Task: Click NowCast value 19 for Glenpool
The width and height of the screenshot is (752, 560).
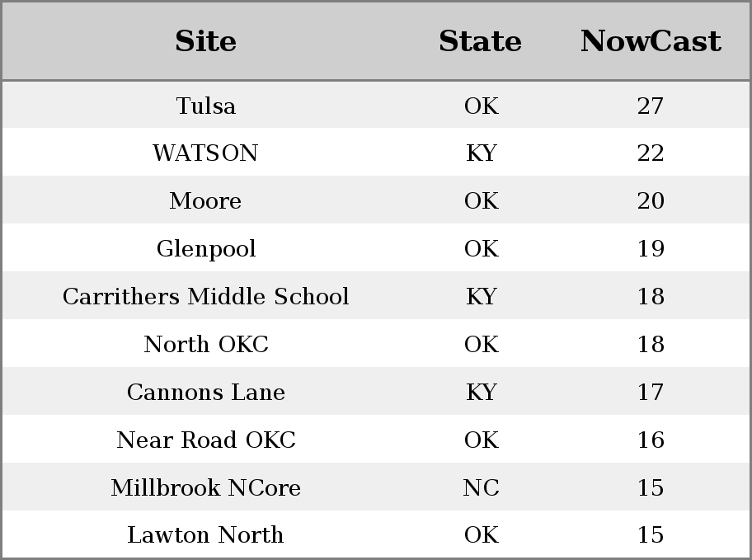Action: click(x=651, y=248)
